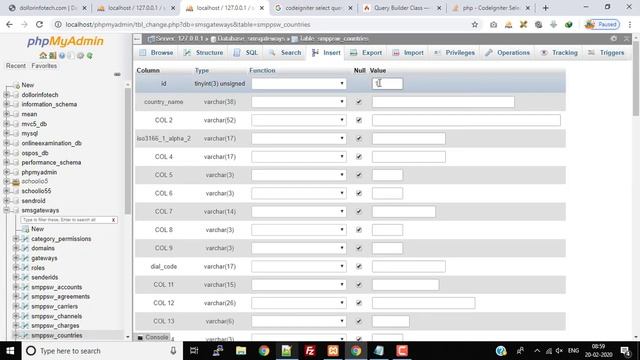The width and height of the screenshot is (640, 360).
Task: Open the SQL tab
Action: pyautogui.click(x=246, y=53)
